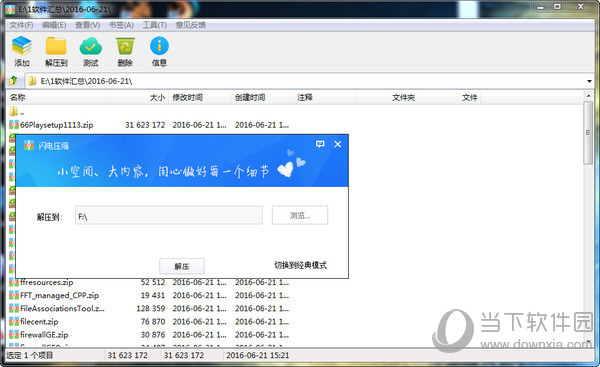Sort by 大小 column header
Screen dimensions: 600x367
pyautogui.click(x=137, y=98)
